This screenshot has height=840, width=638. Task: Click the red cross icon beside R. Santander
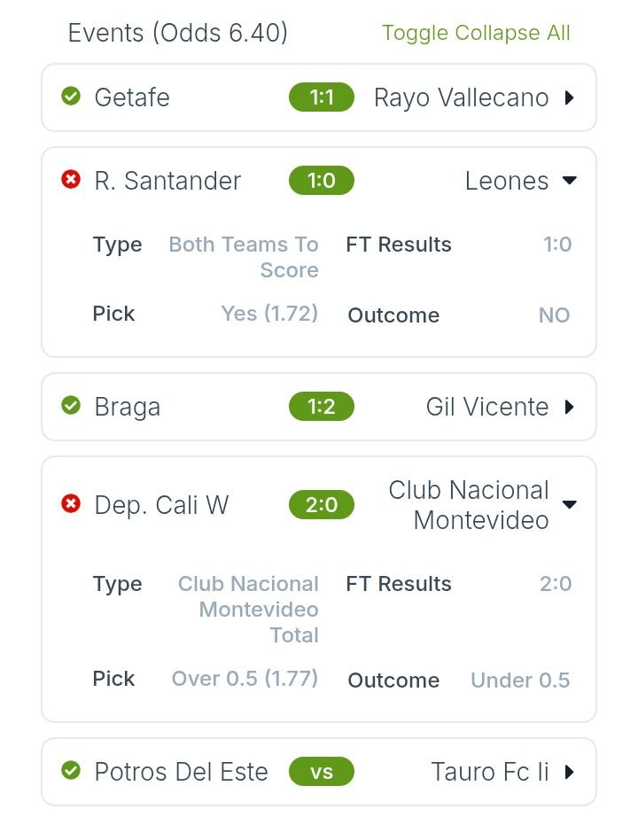click(71, 180)
